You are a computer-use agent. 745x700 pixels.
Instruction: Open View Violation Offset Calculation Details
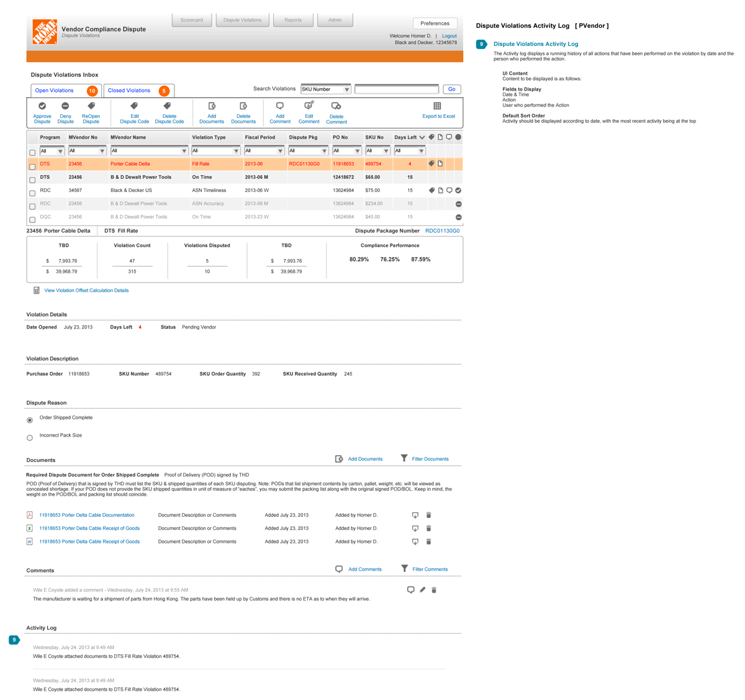coord(86,291)
